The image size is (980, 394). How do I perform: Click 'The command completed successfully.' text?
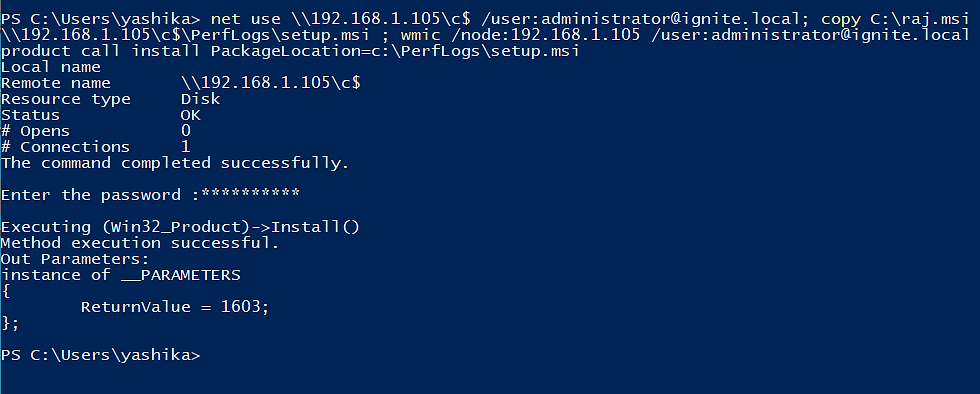click(x=175, y=163)
